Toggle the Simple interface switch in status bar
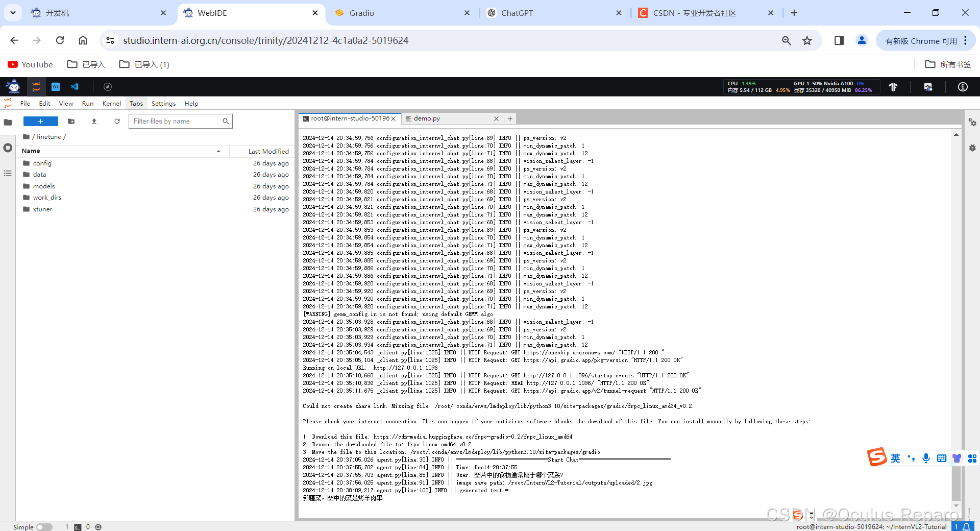Screen dimensions: 980x531 pos(45,527)
